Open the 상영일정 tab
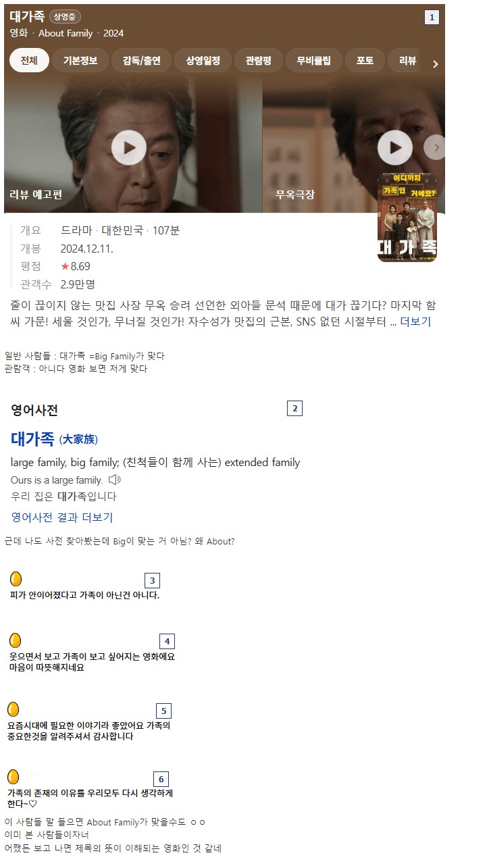489x868 pixels. pos(203,60)
